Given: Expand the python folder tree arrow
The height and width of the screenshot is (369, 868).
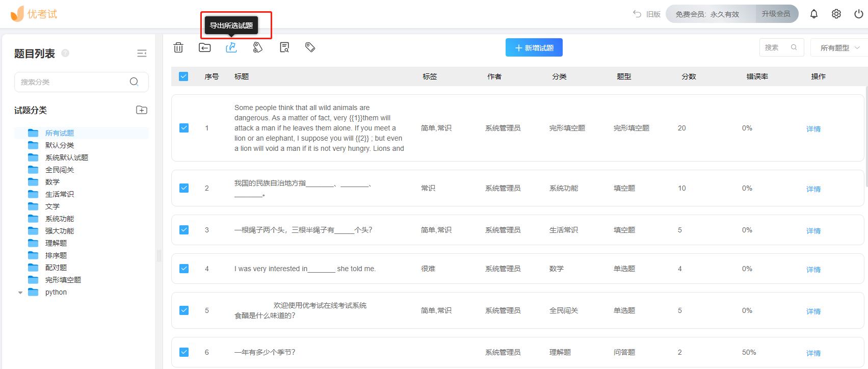Looking at the screenshot, I should click(20, 293).
